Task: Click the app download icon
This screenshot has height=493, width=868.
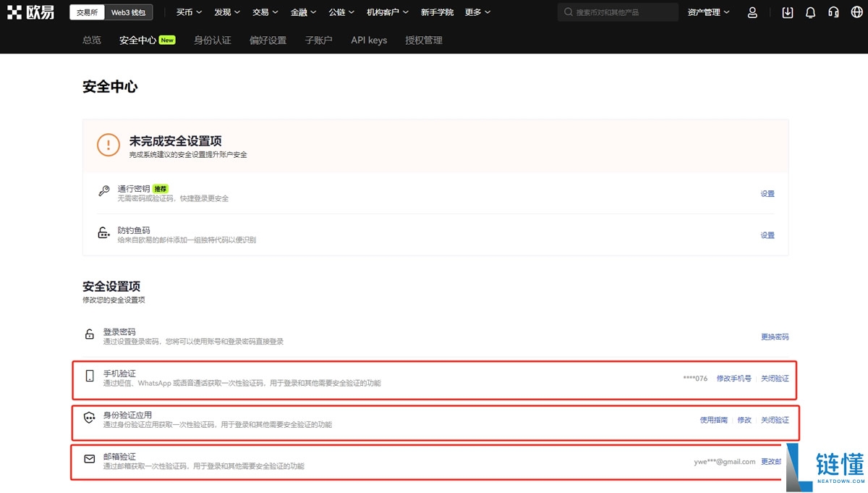Action: click(788, 12)
